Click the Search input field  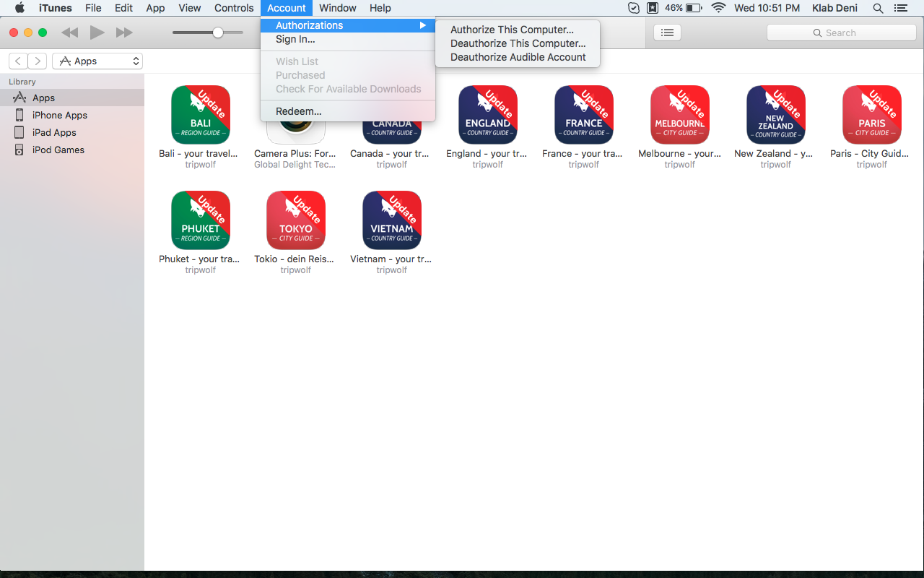[841, 33]
